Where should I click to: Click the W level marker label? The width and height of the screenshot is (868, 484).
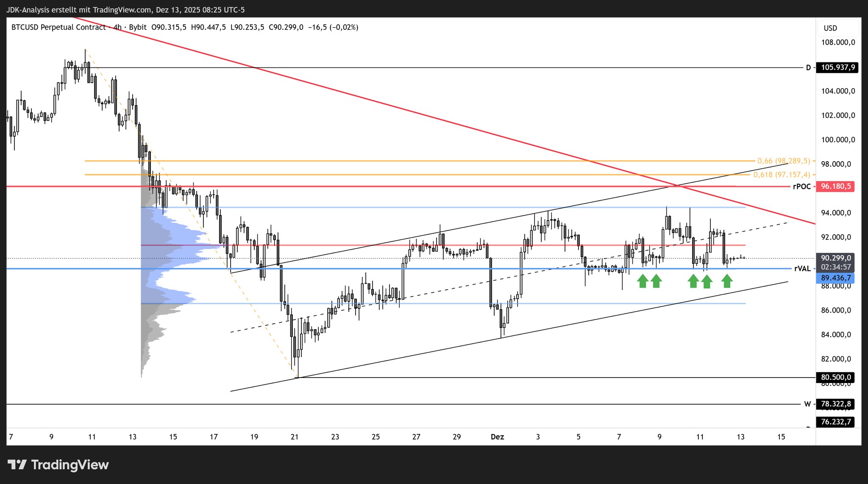coord(807,404)
